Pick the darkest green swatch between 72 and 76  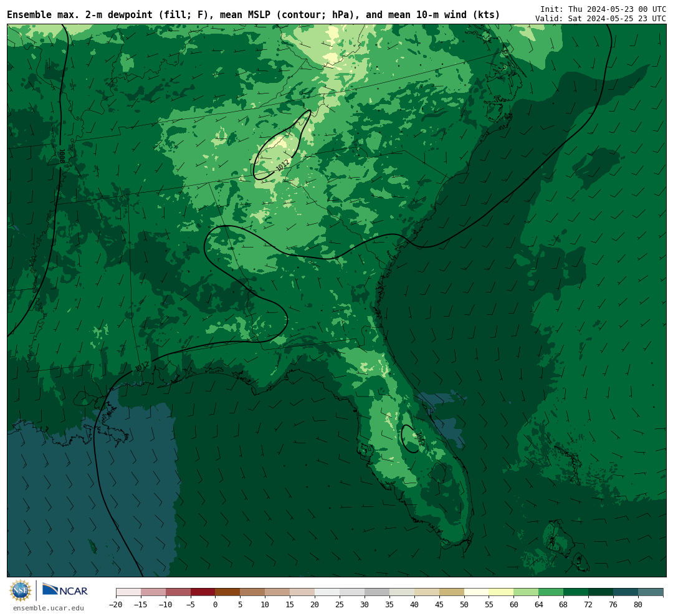(x=601, y=592)
